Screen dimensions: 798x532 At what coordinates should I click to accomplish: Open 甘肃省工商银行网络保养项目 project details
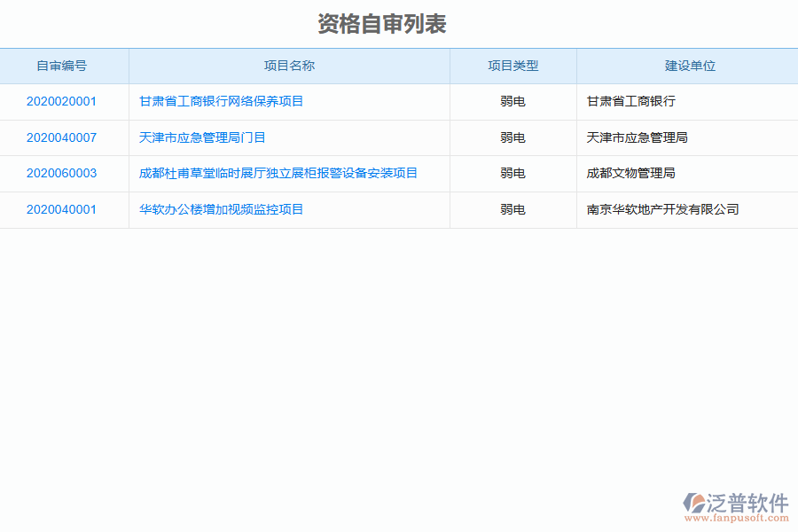click(221, 101)
